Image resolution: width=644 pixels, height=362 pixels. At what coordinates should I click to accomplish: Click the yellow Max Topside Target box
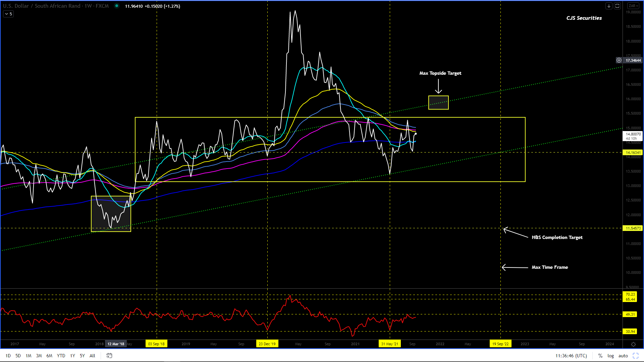point(438,103)
